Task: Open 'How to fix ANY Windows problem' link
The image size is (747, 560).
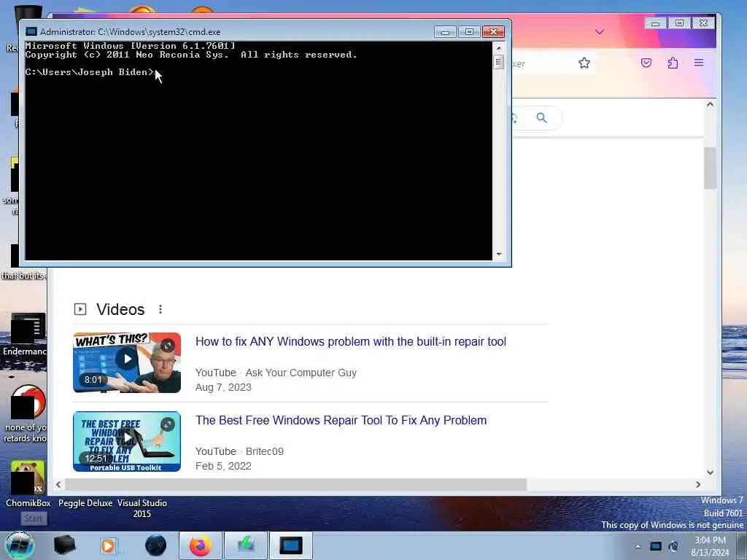Action: (x=351, y=341)
